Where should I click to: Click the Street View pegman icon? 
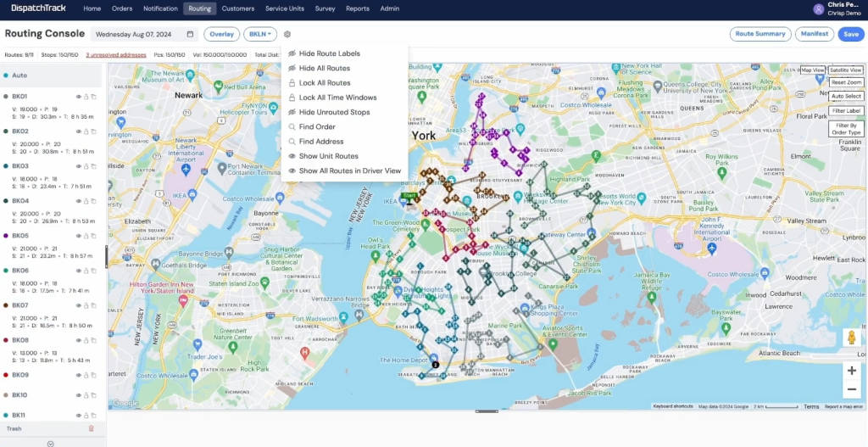[x=852, y=338]
